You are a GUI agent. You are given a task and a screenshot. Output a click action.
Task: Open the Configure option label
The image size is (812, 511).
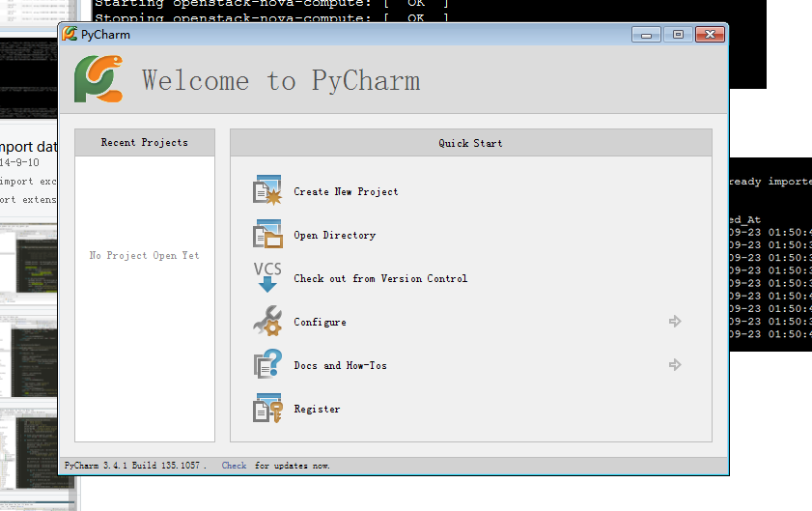point(320,323)
